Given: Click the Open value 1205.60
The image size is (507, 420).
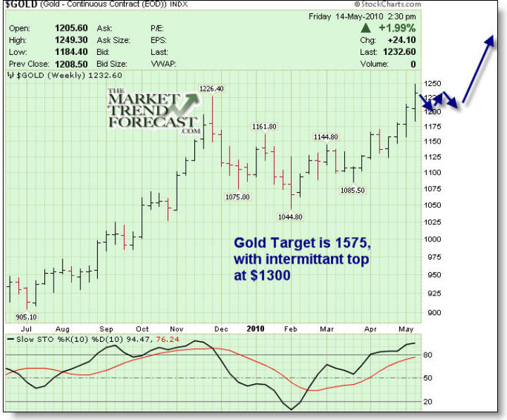Looking at the screenshot, I should coord(71,28).
